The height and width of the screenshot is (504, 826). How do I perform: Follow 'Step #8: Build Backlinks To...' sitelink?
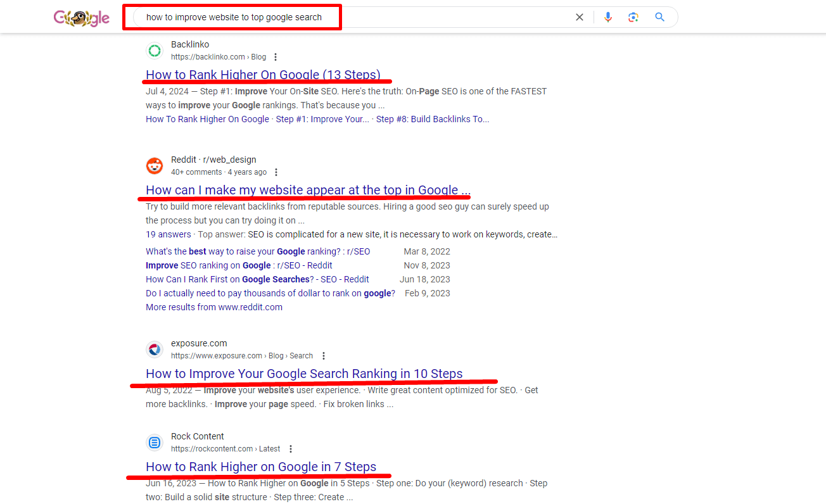click(x=433, y=119)
